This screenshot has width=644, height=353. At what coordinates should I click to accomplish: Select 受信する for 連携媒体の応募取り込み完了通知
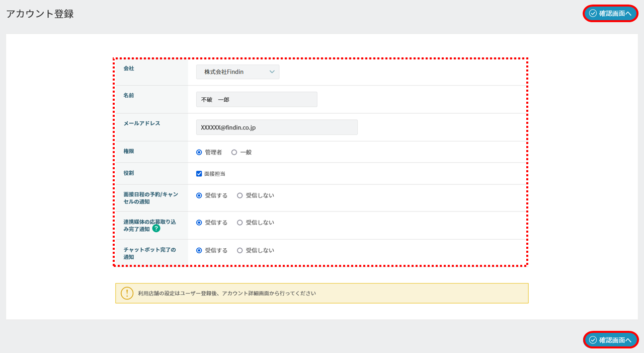[x=199, y=223]
